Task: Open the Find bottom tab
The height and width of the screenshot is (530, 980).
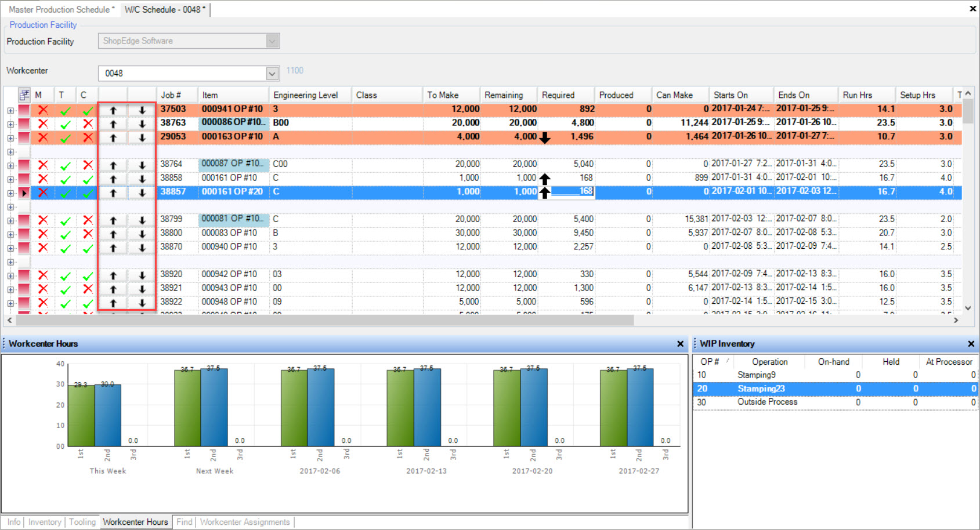Action: [x=184, y=522]
